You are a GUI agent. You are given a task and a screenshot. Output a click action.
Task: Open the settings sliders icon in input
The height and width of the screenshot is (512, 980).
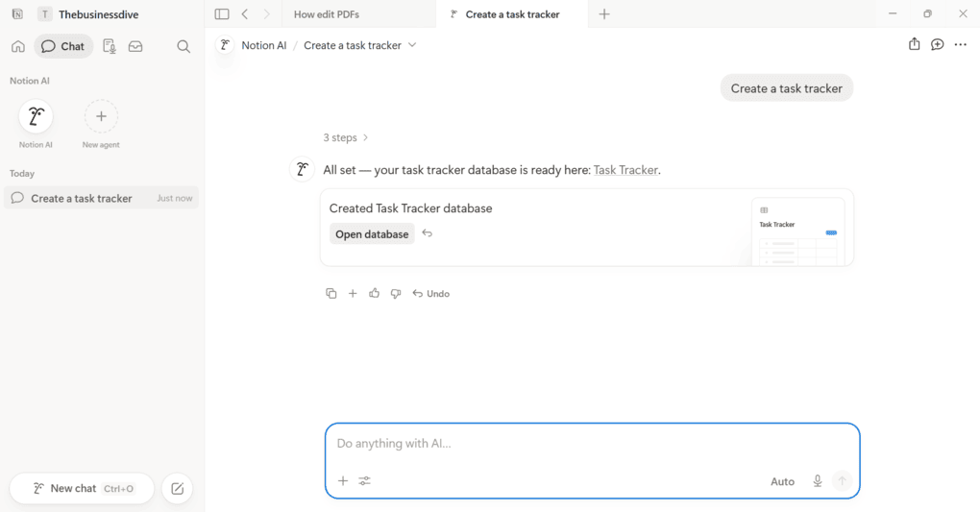point(365,480)
